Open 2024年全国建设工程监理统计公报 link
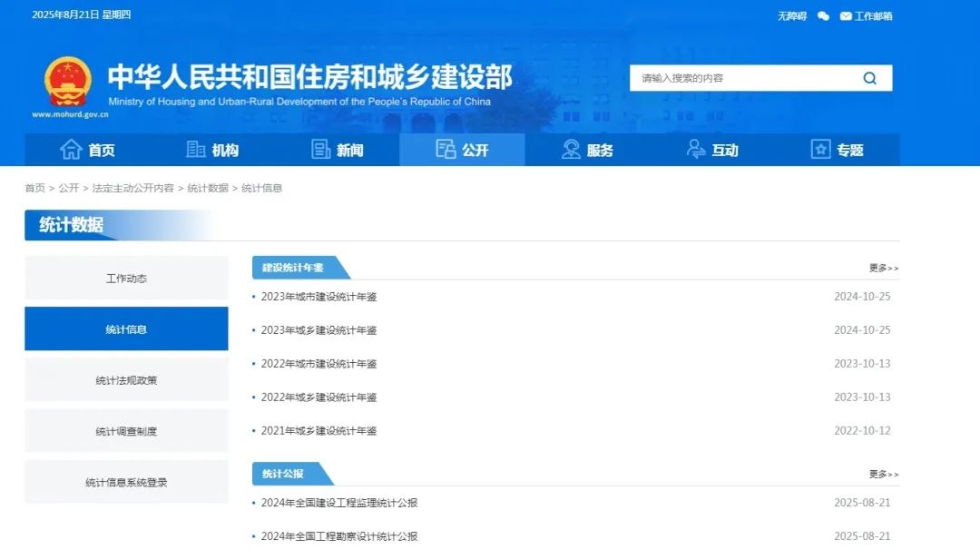 coord(339,503)
